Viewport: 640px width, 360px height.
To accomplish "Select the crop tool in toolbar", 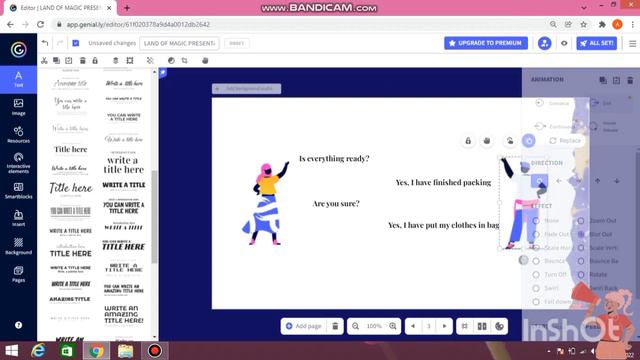I will [x=184, y=60].
